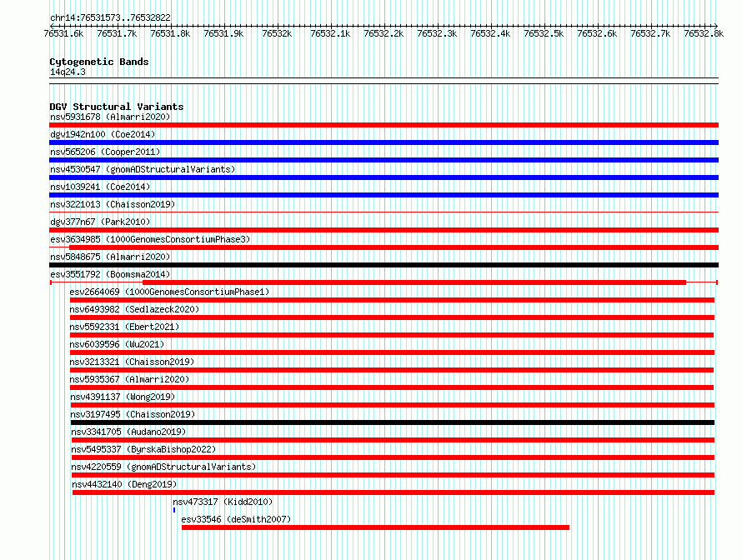Click the red bar under nsv4391137
The image size is (742, 560).
(x=393, y=405)
